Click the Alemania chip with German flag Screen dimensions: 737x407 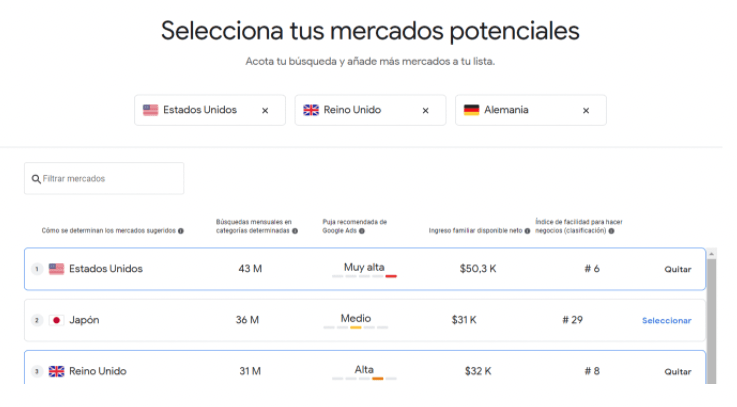point(531,110)
